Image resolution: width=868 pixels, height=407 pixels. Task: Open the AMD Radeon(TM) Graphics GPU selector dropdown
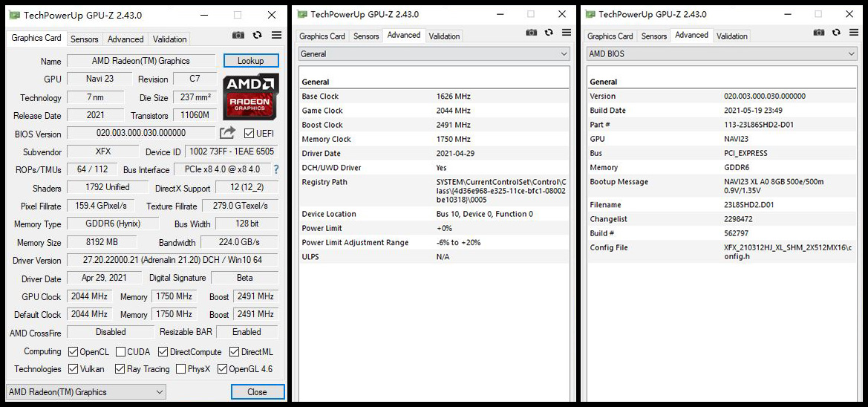[86, 392]
